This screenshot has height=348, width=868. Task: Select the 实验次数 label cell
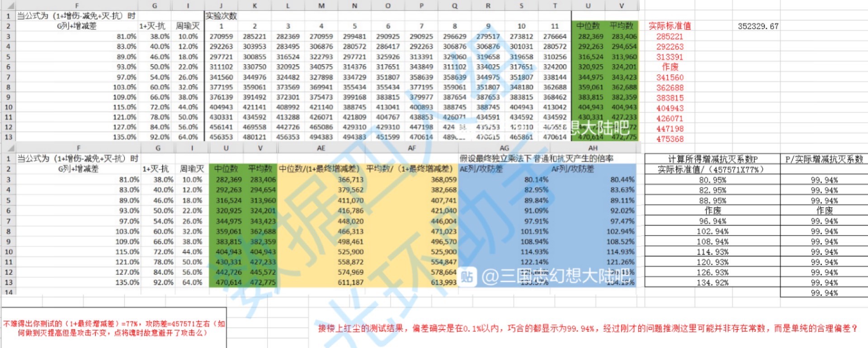click(221, 16)
